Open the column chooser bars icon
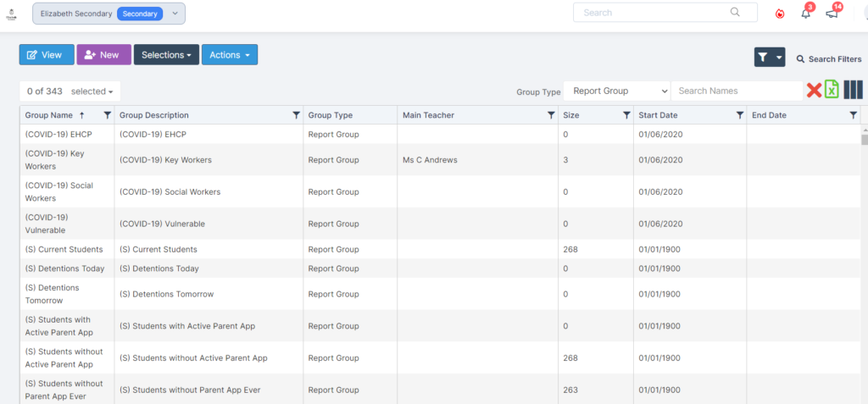Screen dimensions: 868x404 [x=853, y=90]
